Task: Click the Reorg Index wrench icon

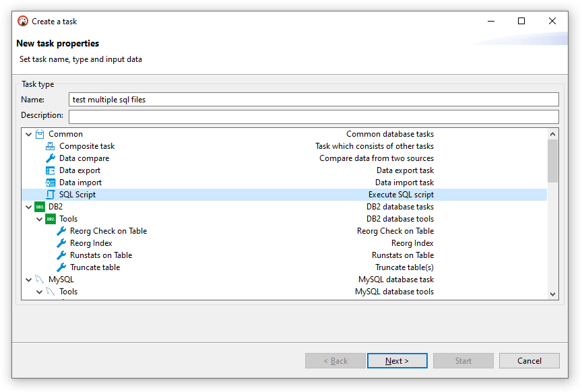Action: 61,242
